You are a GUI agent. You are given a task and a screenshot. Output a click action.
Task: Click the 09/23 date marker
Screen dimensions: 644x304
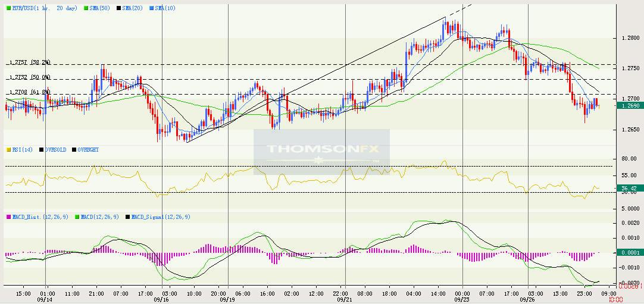click(461, 299)
